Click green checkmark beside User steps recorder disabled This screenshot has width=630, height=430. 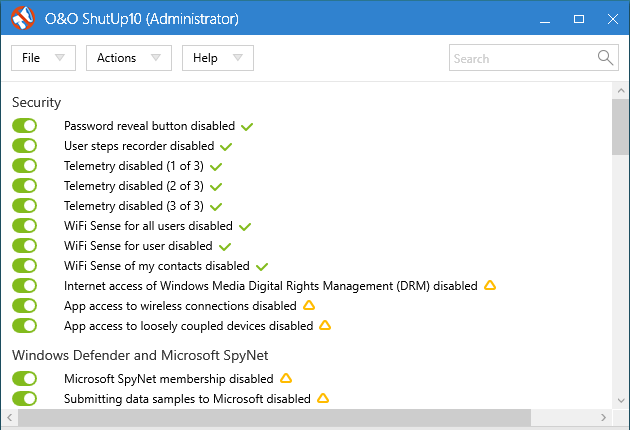coord(226,147)
